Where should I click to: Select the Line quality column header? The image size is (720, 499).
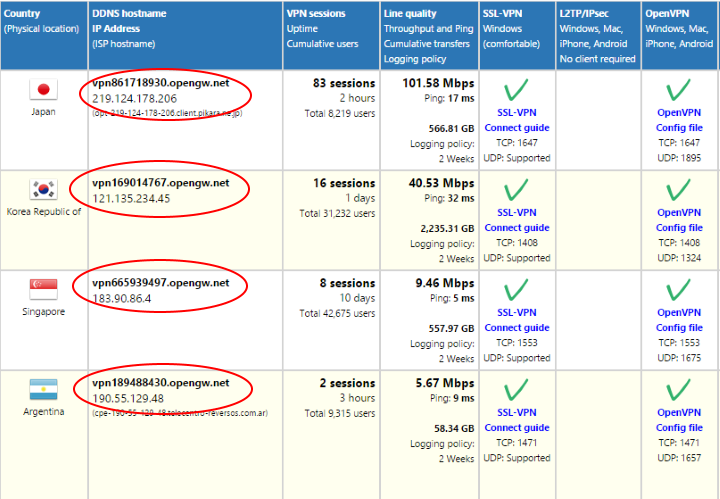click(x=410, y=14)
